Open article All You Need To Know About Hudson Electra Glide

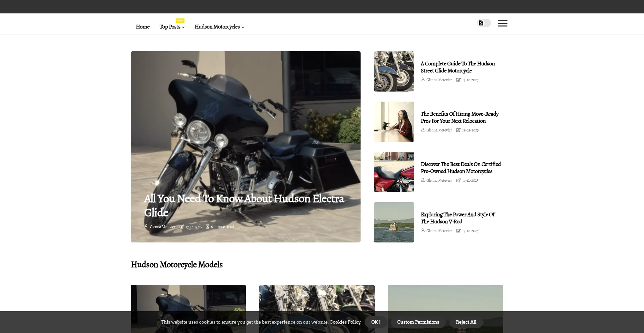tap(244, 205)
